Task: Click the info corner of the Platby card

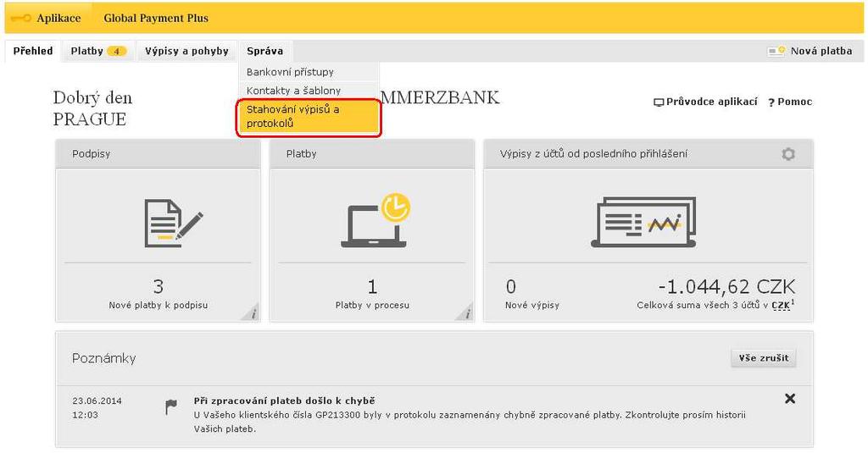Action: tap(465, 312)
